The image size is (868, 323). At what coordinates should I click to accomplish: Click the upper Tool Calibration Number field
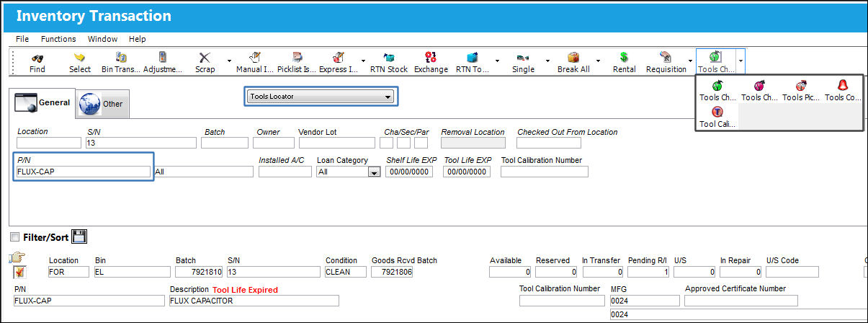tap(545, 172)
